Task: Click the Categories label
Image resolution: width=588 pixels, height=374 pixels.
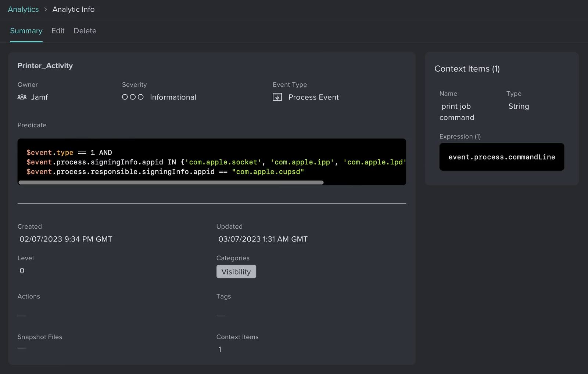Action: coord(233,258)
